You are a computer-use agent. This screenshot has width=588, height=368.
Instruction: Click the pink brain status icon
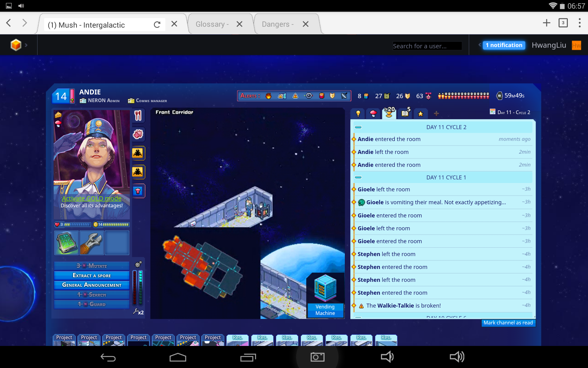tap(138, 134)
